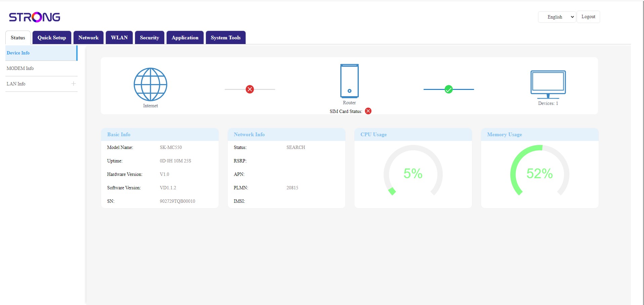Screen dimensions: 644x305
Task: Click the Router device icon
Action: [x=349, y=81]
